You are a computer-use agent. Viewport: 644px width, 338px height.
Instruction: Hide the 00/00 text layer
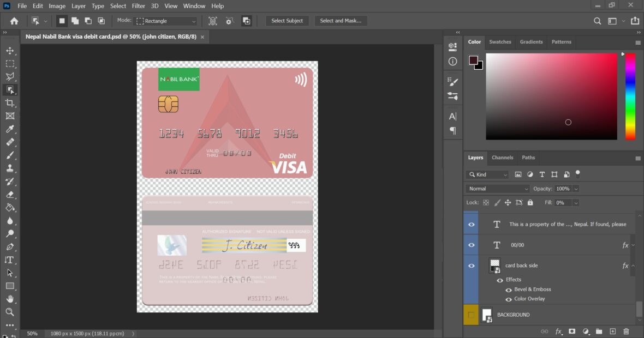tap(470, 245)
